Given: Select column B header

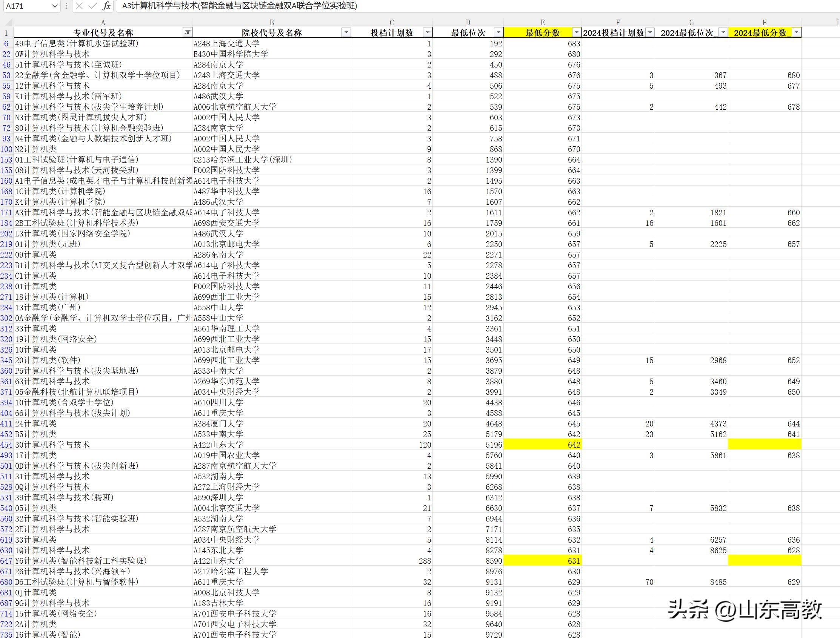Looking at the screenshot, I should 272,23.
